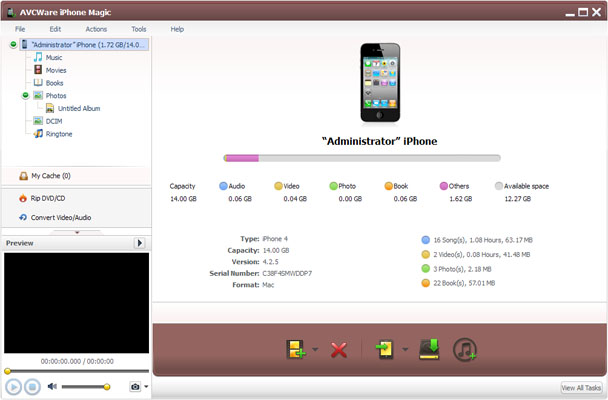The width and height of the screenshot is (608, 400).
Task: Open the Actions menu
Action: click(96, 29)
